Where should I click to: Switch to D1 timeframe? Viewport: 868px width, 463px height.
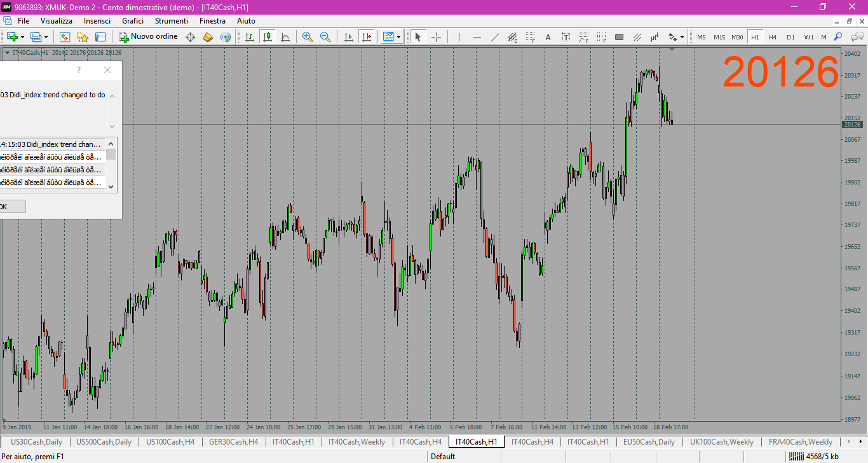(790, 37)
